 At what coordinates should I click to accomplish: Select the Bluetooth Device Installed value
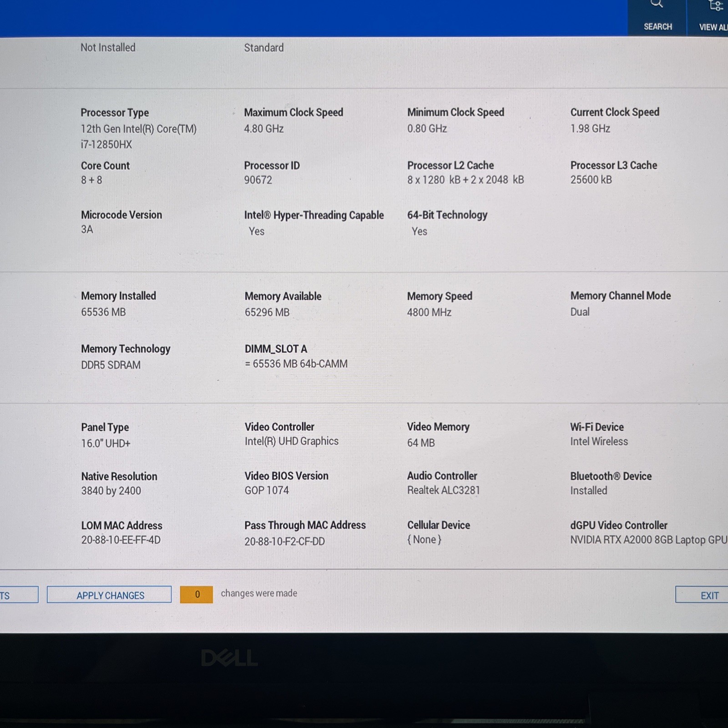coord(588,491)
